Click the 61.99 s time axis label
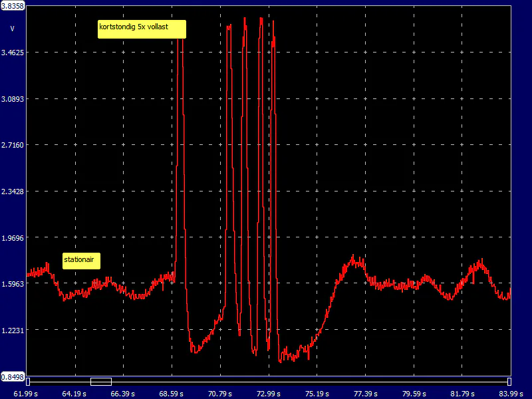Image resolution: width=532 pixels, height=399 pixels. point(27,393)
